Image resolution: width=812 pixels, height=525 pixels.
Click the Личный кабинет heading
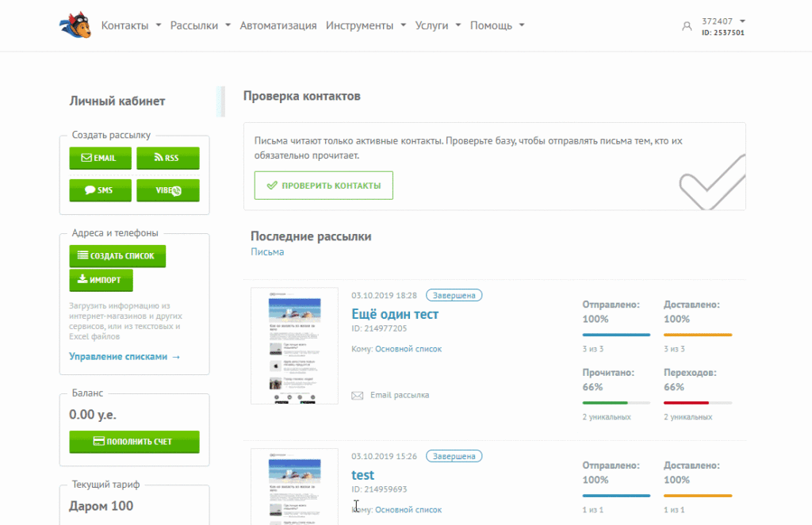117,101
